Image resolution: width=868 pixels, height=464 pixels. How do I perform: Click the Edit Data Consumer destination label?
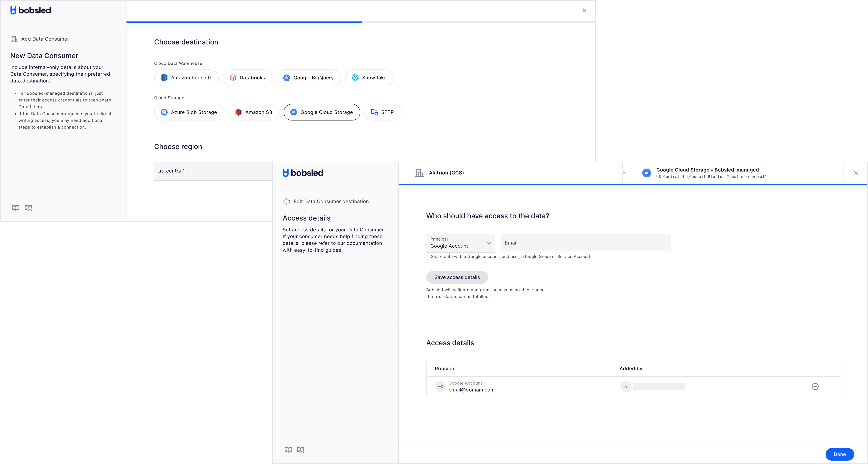pyautogui.click(x=331, y=201)
